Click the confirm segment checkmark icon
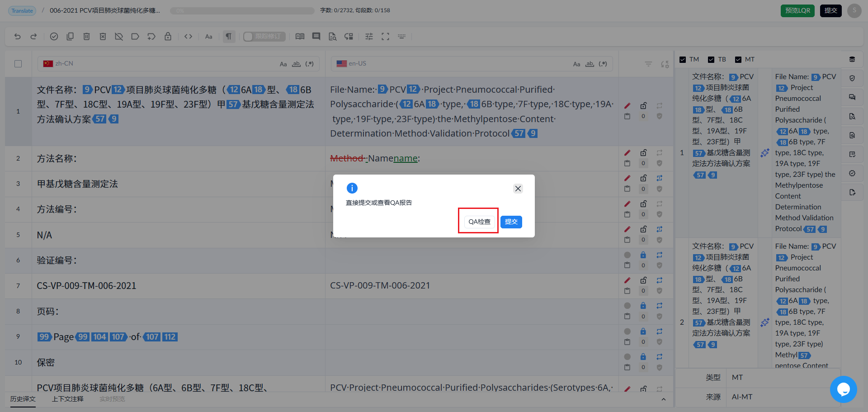The image size is (868, 412). (x=54, y=37)
